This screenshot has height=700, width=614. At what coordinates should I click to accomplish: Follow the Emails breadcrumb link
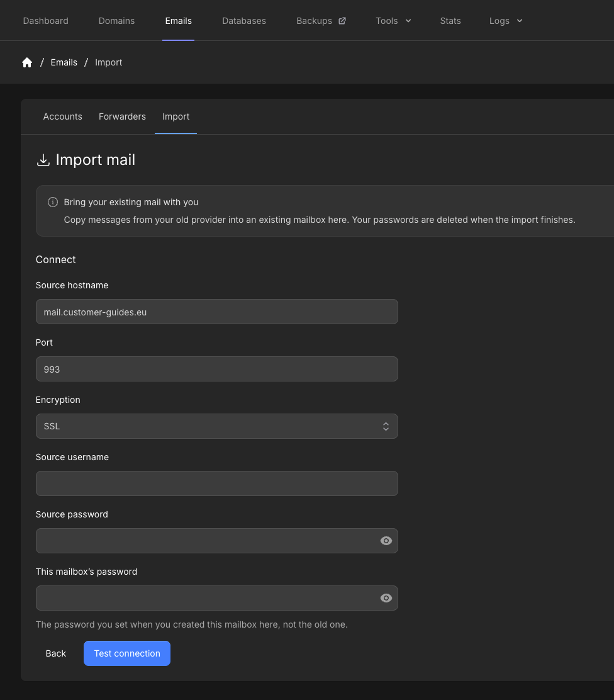point(64,62)
